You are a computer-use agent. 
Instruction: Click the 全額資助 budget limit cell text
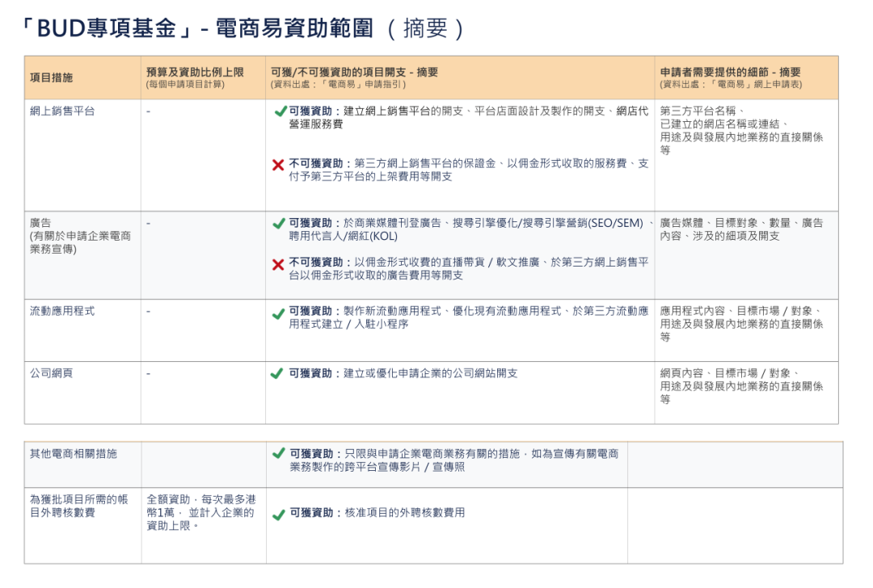[200, 513]
